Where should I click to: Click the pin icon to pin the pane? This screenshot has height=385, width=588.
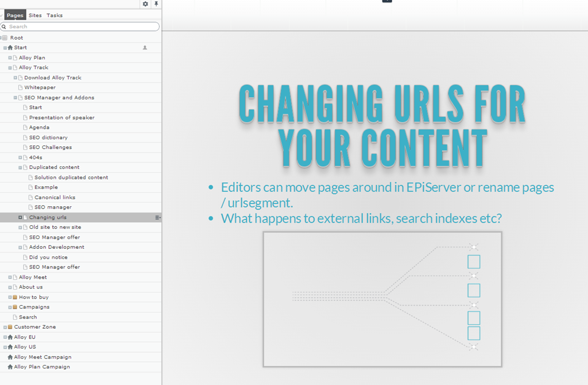[x=156, y=4]
